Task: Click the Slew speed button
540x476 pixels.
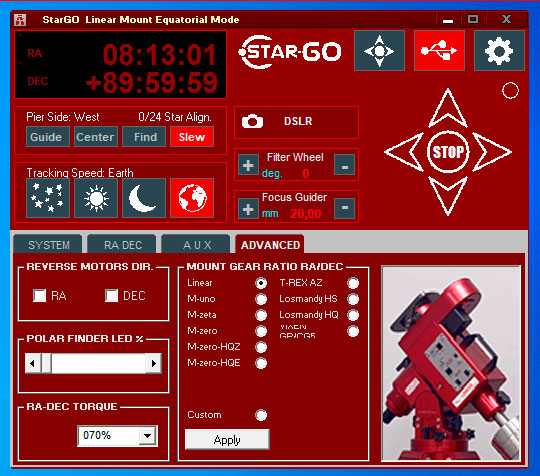Action: 192,137
